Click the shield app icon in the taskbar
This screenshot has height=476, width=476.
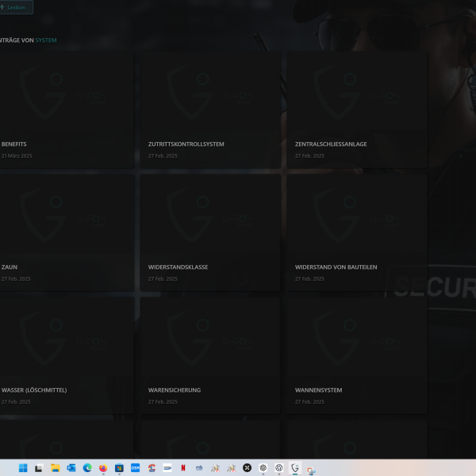pos(295,468)
